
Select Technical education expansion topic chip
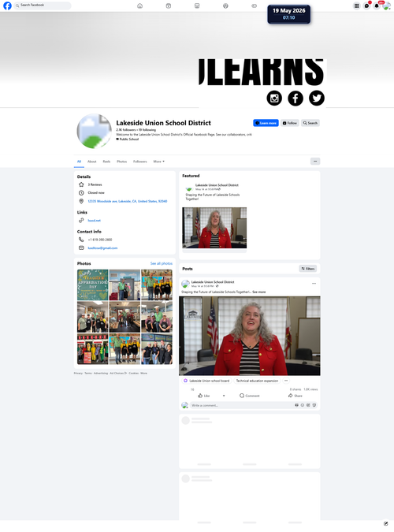257,381
